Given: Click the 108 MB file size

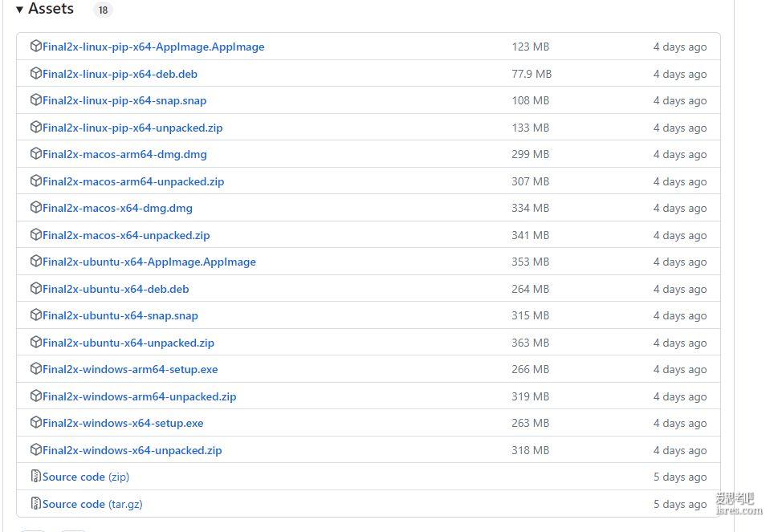Looking at the screenshot, I should pyautogui.click(x=530, y=101).
